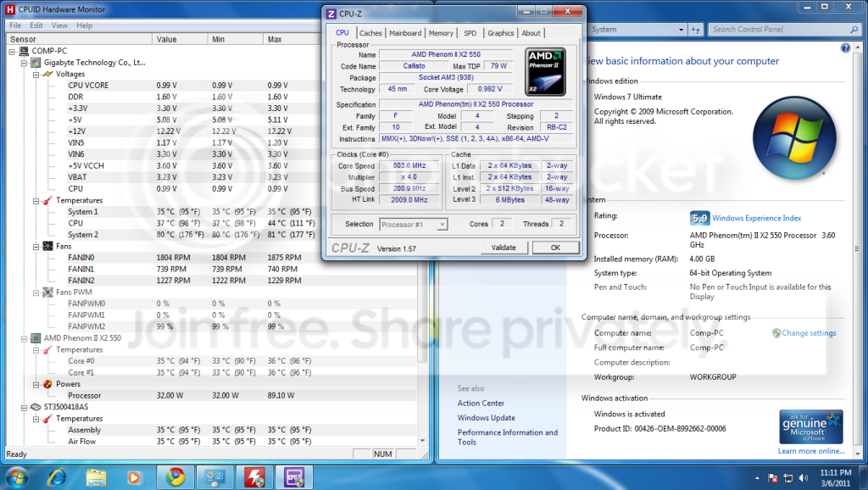
Task: Collapse the Fans PWM tree node
Action: (36, 292)
